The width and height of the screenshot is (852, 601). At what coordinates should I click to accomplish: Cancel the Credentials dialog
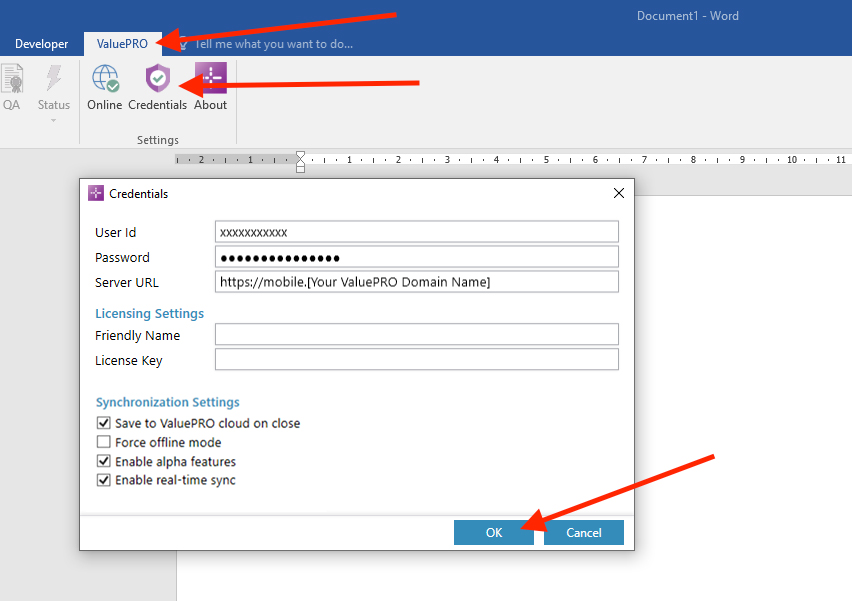pos(584,533)
